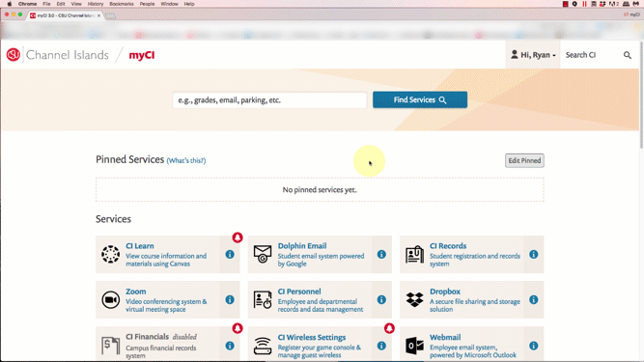Focus the Search CI input field
The width and height of the screenshot is (644, 362).
pyautogui.click(x=590, y=55)
